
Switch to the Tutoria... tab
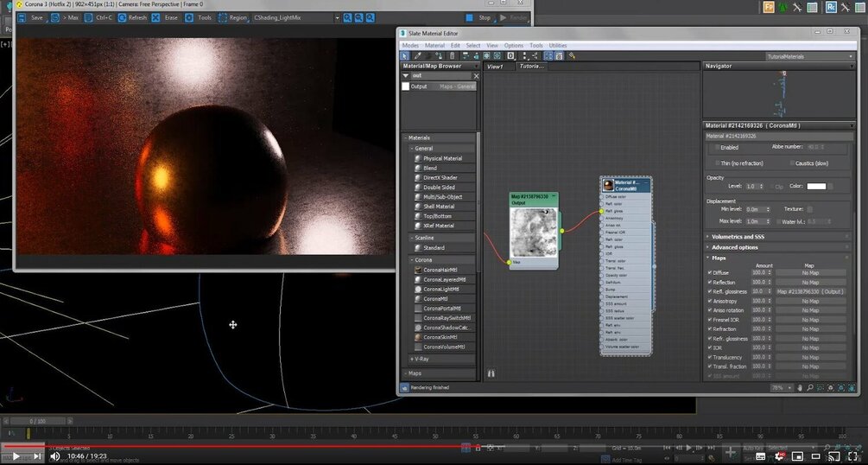coord(531,66)
